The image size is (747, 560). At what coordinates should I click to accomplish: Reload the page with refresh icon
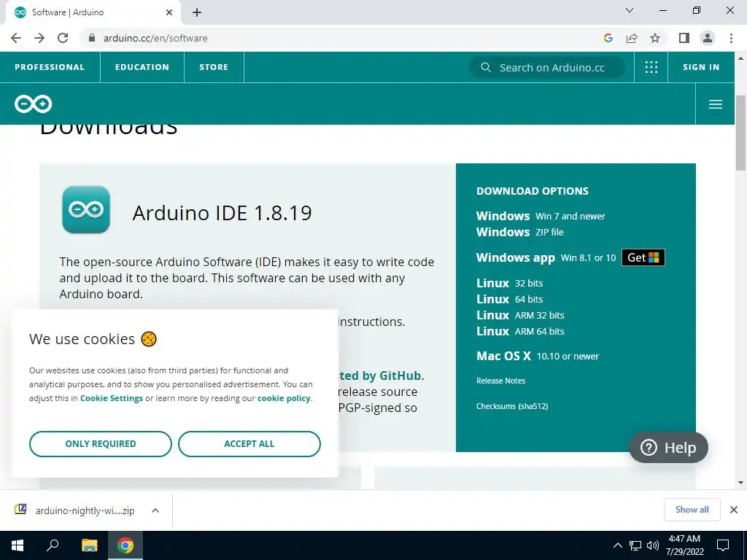click(63, 38)
